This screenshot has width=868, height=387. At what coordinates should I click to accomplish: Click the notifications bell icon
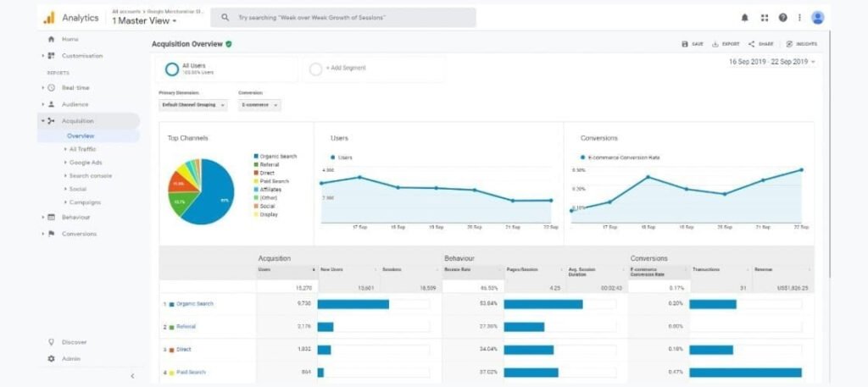point(745,18)
